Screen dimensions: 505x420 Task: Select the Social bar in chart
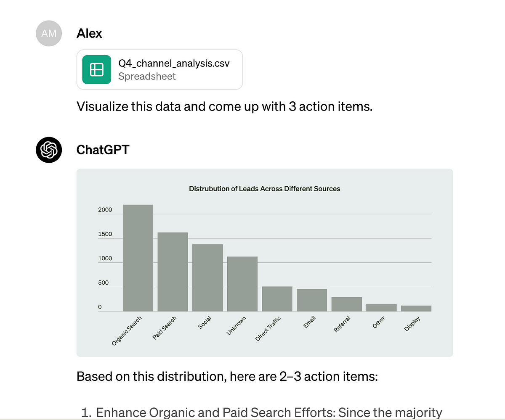pos(207,278)
